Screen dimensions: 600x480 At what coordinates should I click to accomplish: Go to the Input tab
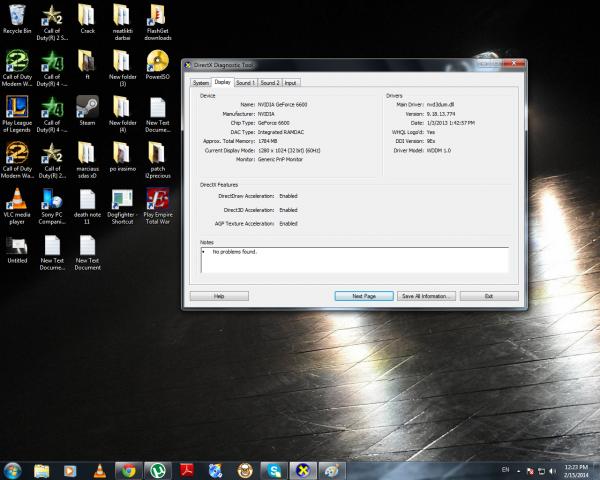[291, 82]
